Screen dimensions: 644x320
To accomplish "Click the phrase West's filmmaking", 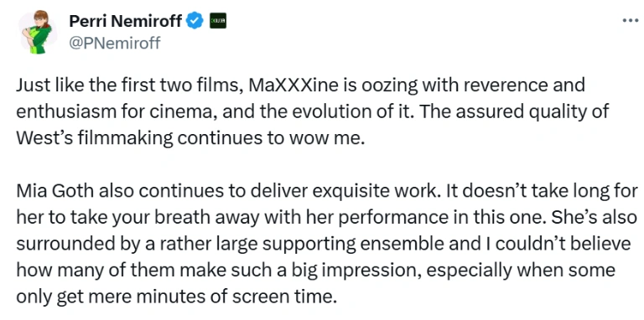I will point(95,138).
